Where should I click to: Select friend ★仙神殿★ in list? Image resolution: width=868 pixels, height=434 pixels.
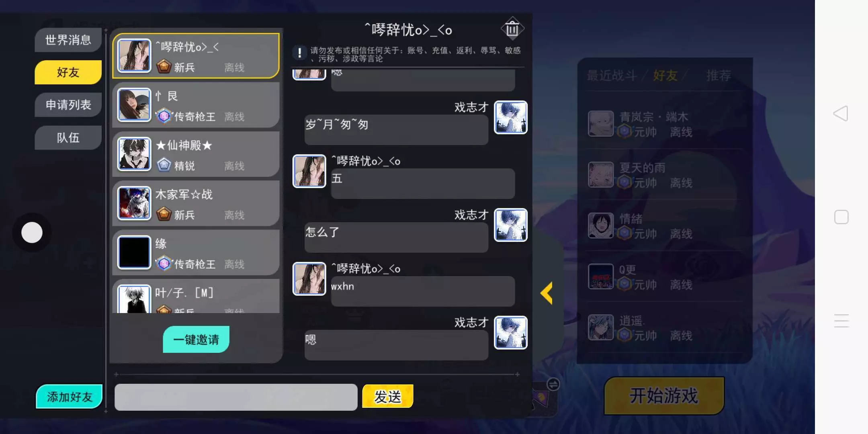[x=196, y=154]
